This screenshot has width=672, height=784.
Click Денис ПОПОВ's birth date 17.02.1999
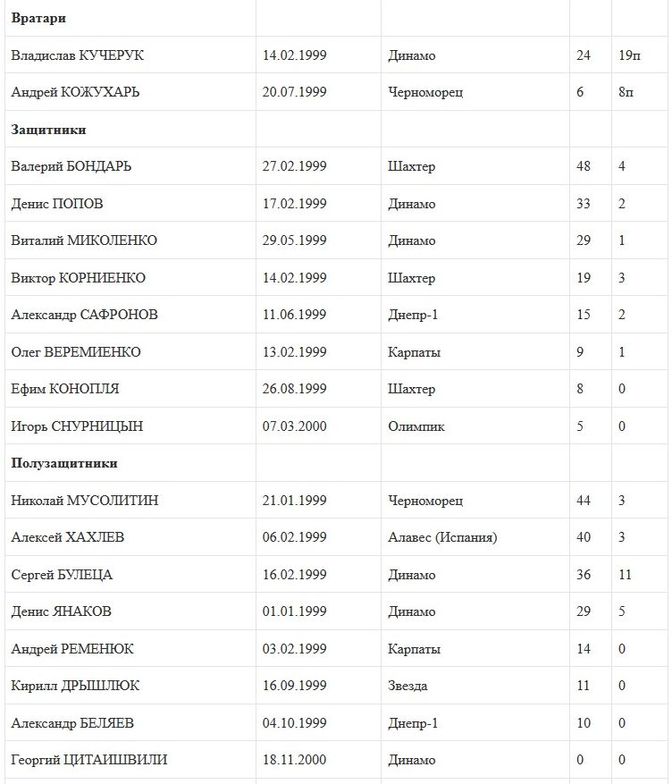(x=294, y=204)
